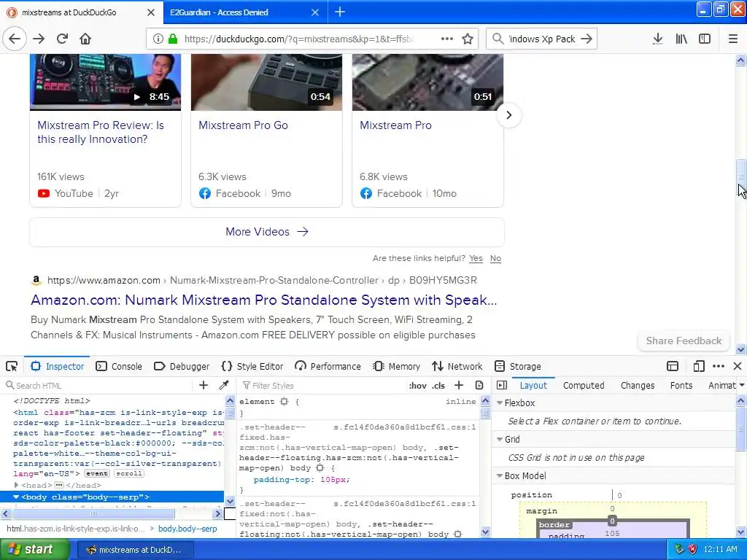Viewport: 747px width, 560px height.
Task: Open the Library icon
Action: (x=681, y=39)
